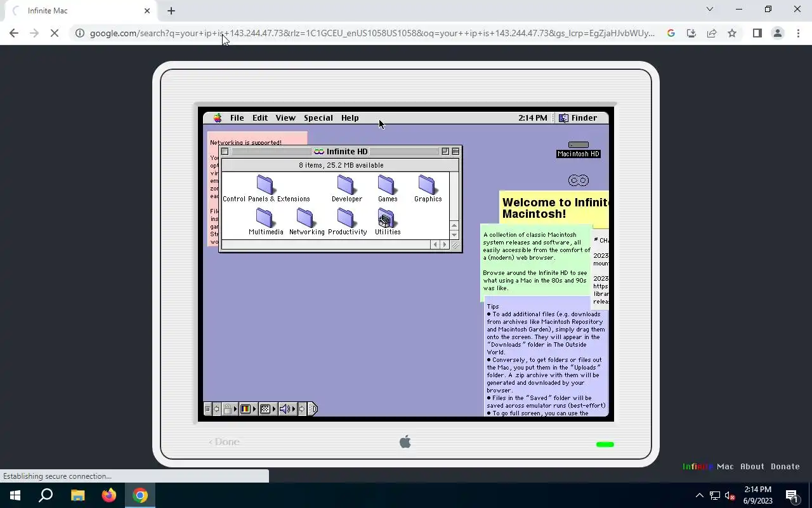Select the Games folder
Image resolution: width=812 pixels, height=508 pixels.
[x=387, y=189]
